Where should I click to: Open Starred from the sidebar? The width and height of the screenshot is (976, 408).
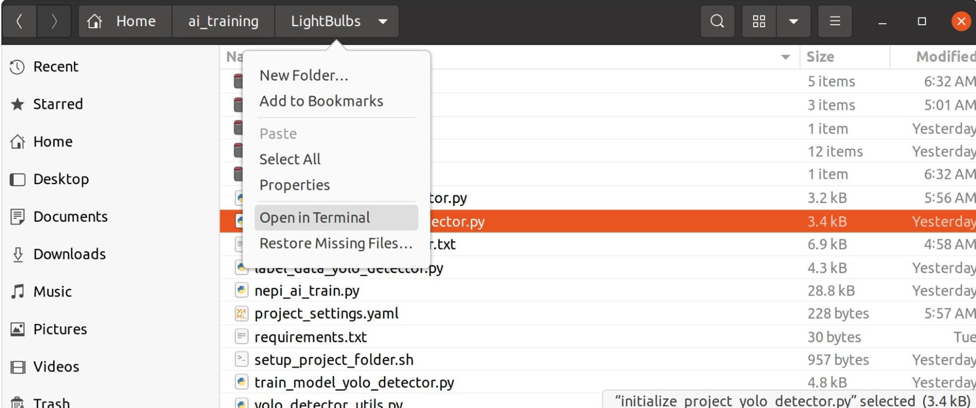[x=58, y=104]
